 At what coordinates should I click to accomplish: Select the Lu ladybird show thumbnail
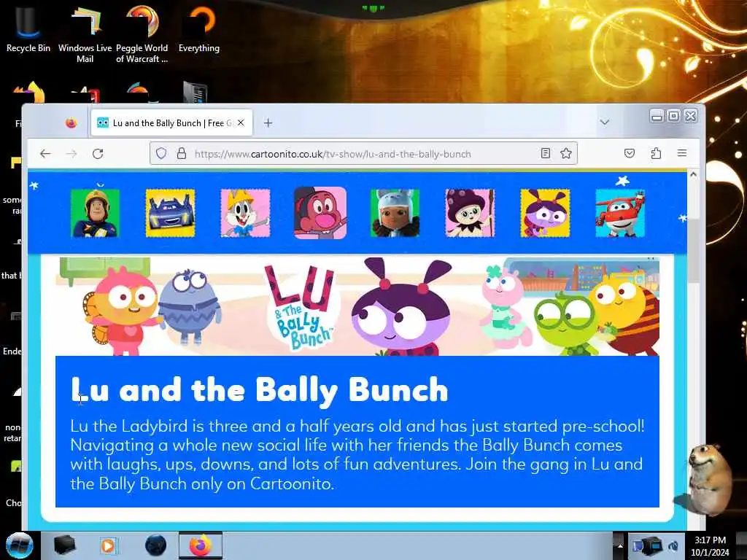545,213
